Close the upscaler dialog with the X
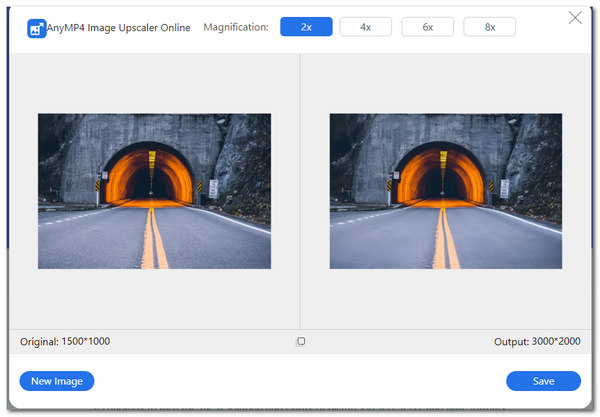 coord(575,18)
